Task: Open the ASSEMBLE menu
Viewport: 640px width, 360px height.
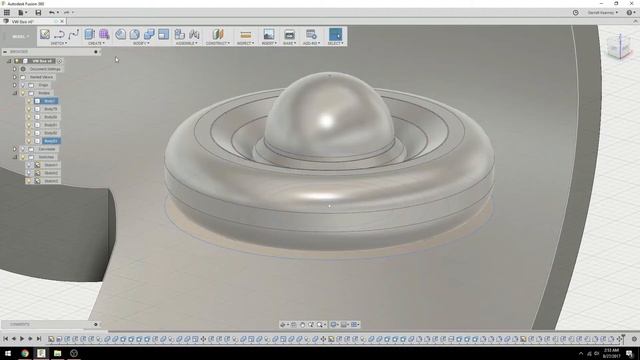Action: tap(187, 43)
